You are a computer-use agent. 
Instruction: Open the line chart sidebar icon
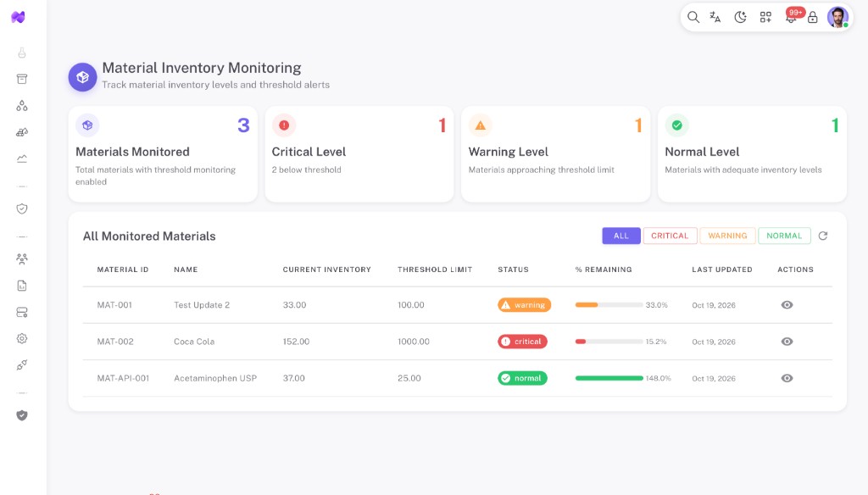point(21,159)
